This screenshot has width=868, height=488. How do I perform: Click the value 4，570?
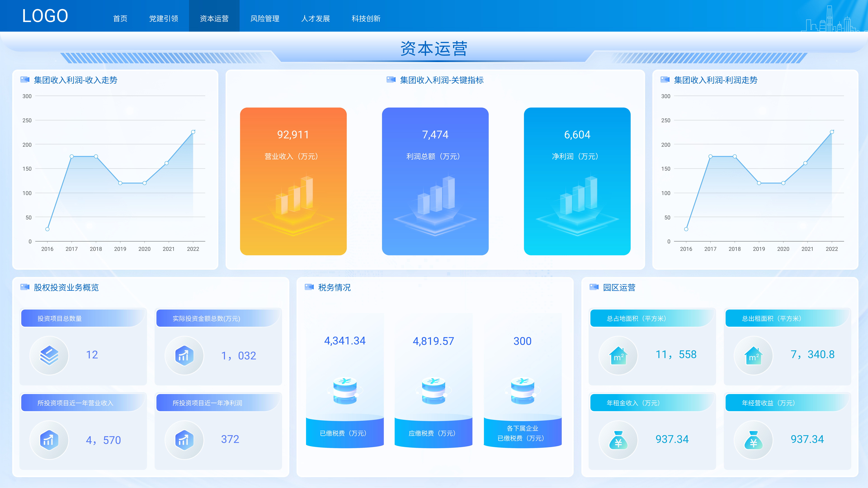coord(103,440)
